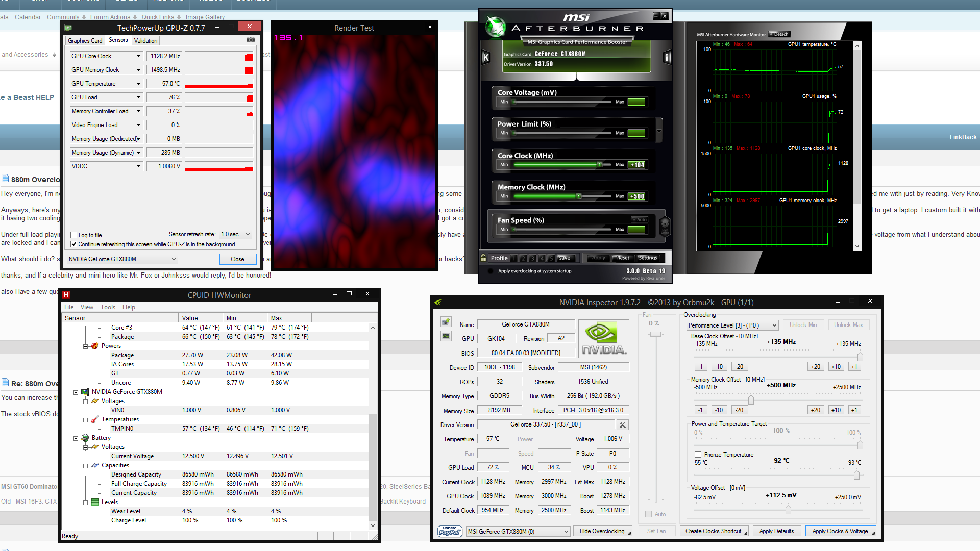The image size is (980, 551).
Task: Click the MSI Afterburner dragon logo
Action: 495,27
